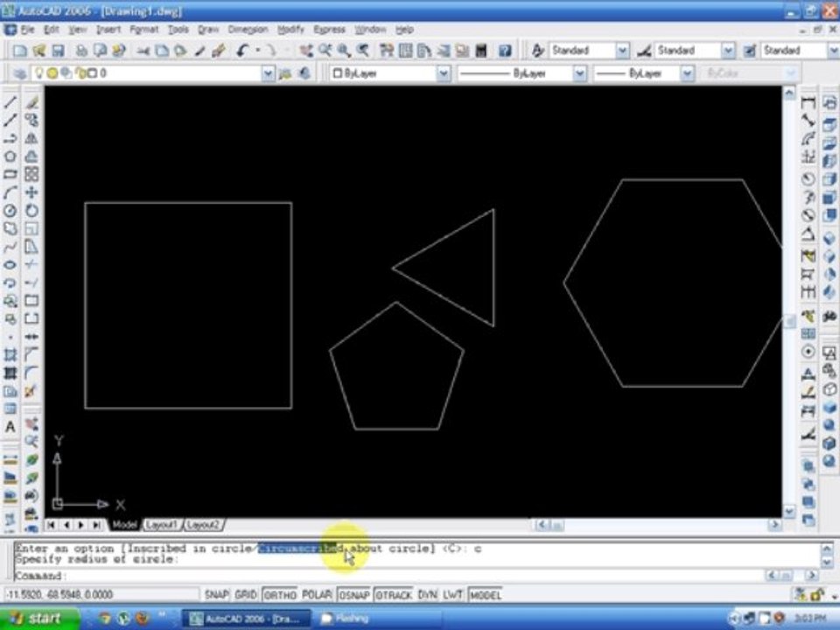Click the horizontal scrollbar right arrow
Viewport: 840px width, 630px height.
[x=774, y=525]
